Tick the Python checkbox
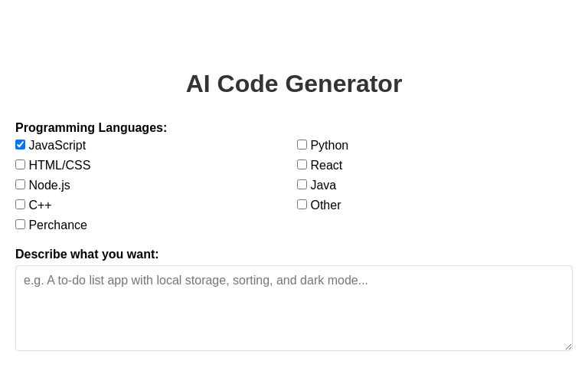Viewport: 588px width, 368px height. (302, 145)
